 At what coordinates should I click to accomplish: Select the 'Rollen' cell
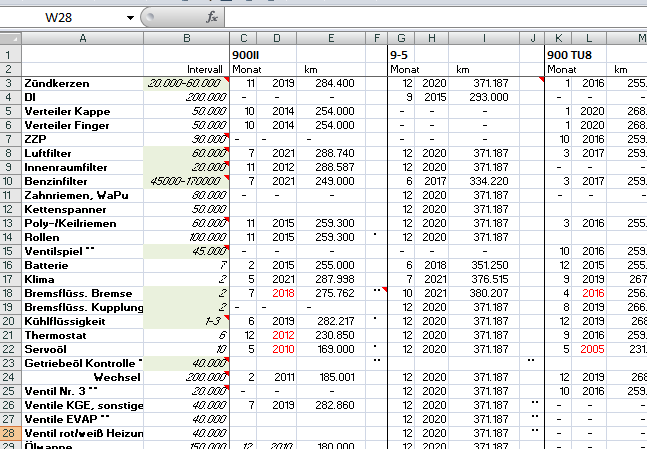(83, 238)
